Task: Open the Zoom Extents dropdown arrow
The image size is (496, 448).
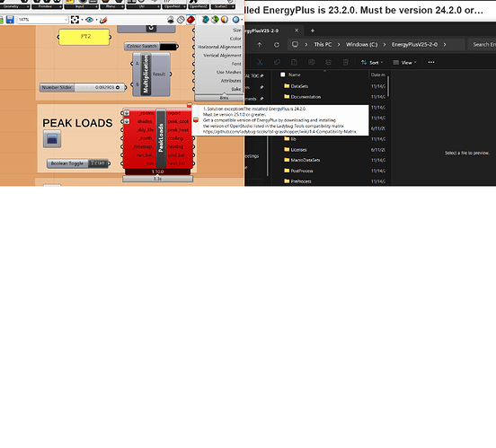Action: pyautogui.click(x=82, y=20)
